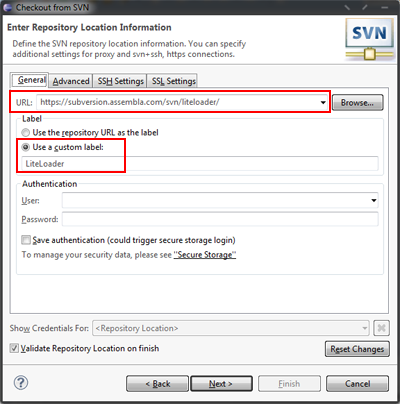Open the SSL Settings tab
Viewport: 400px width, 404px height.
pyautogui.click(x=173, y=81)
